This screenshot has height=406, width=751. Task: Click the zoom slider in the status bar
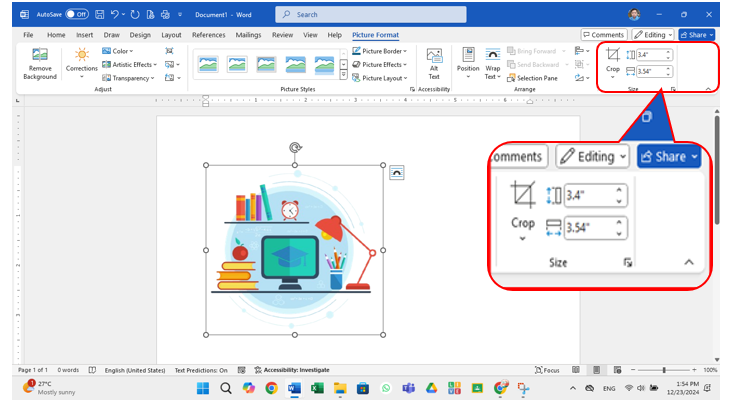click(x=665, y=370)
